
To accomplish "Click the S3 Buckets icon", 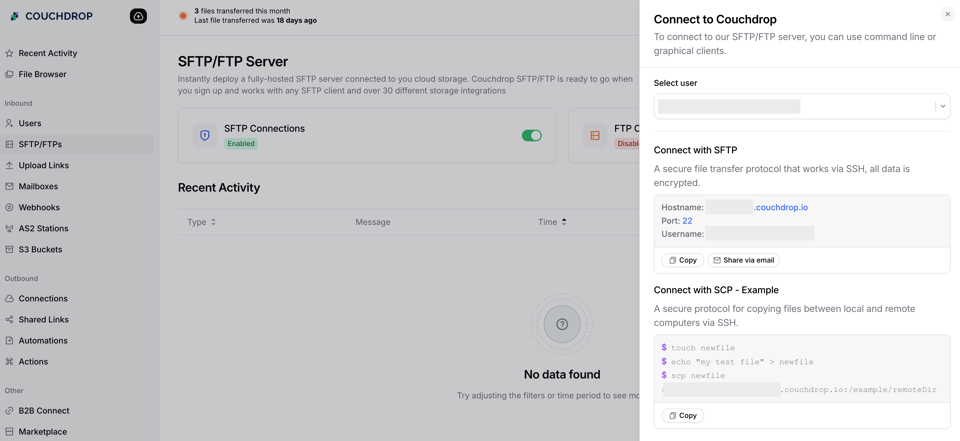I will click(x=9, y=249).
